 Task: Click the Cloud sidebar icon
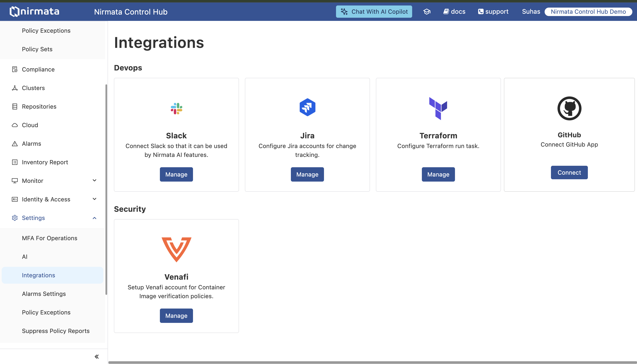click(15, 125)
